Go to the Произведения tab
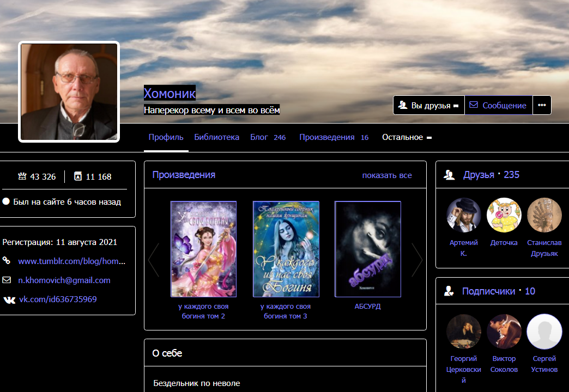 [334, 137]
